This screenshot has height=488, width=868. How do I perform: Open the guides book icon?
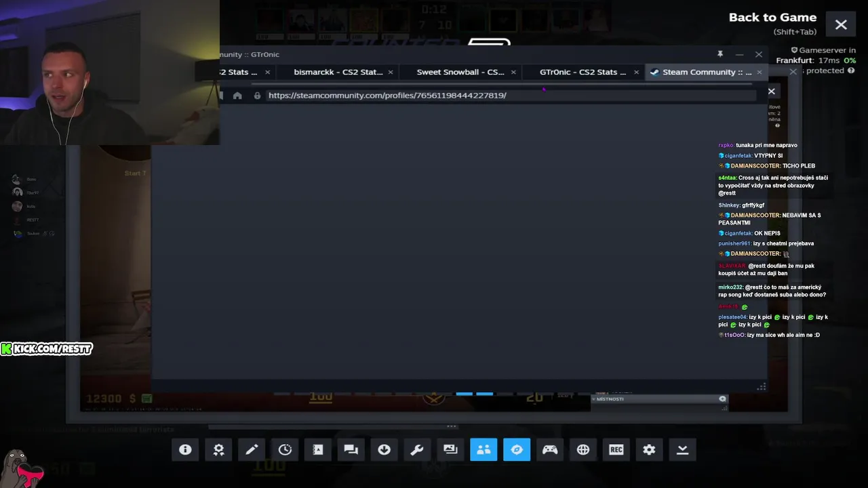click(x=318, y=449)
